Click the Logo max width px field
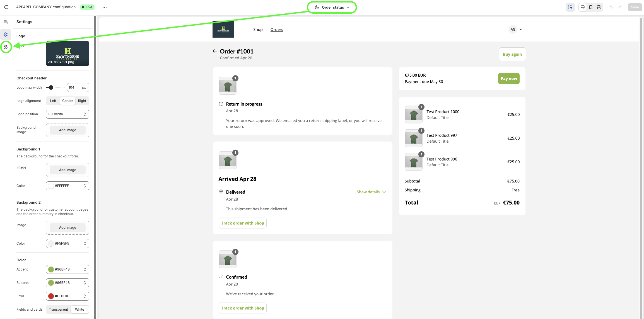The width and height of the screenshot is (644, 319). click(x=75, y=87)
